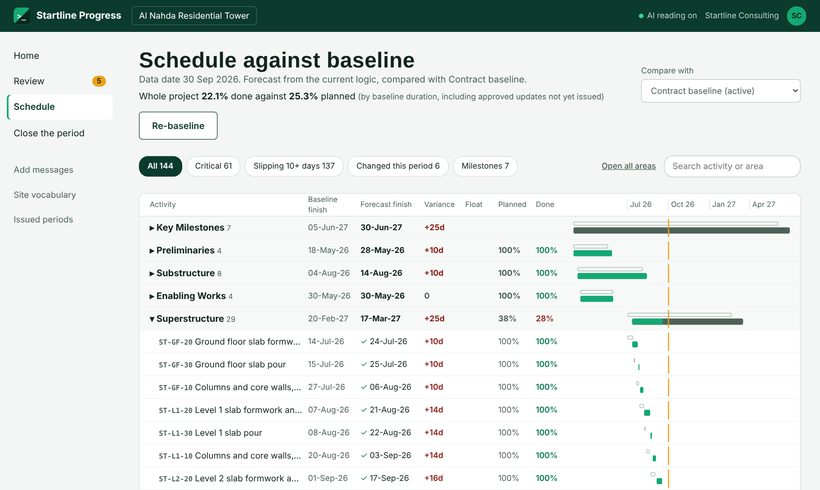This screenshot has height=490, width=820.
Task: Click Oct 26 timeline header
Action: coord(682,204)
